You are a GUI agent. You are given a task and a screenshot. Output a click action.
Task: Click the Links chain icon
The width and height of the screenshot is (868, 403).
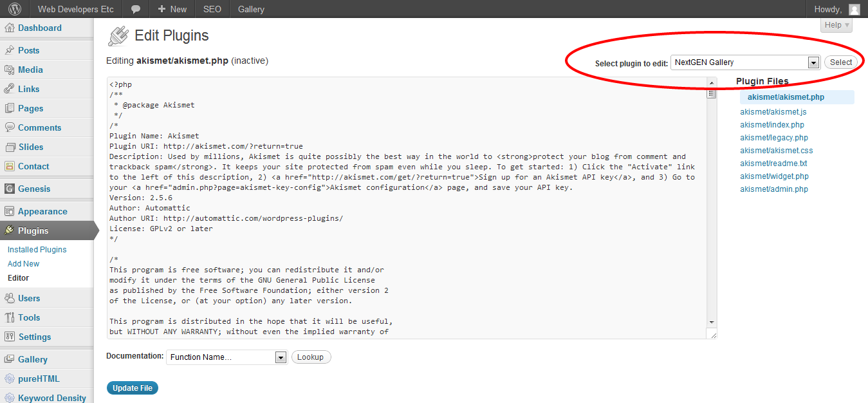[x=9, y=89]
